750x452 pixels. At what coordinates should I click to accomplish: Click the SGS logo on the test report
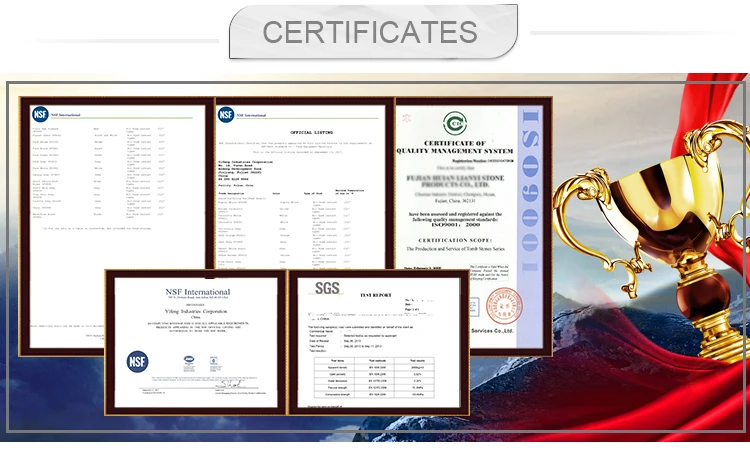click(327, 289)
